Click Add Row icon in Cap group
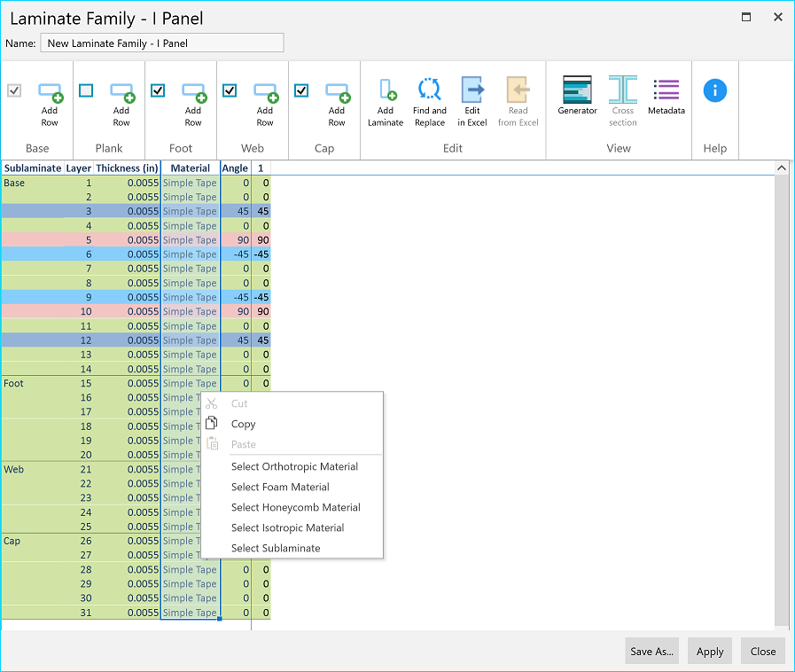The width and height of the screenshot is (795, 672). point(338,92)
